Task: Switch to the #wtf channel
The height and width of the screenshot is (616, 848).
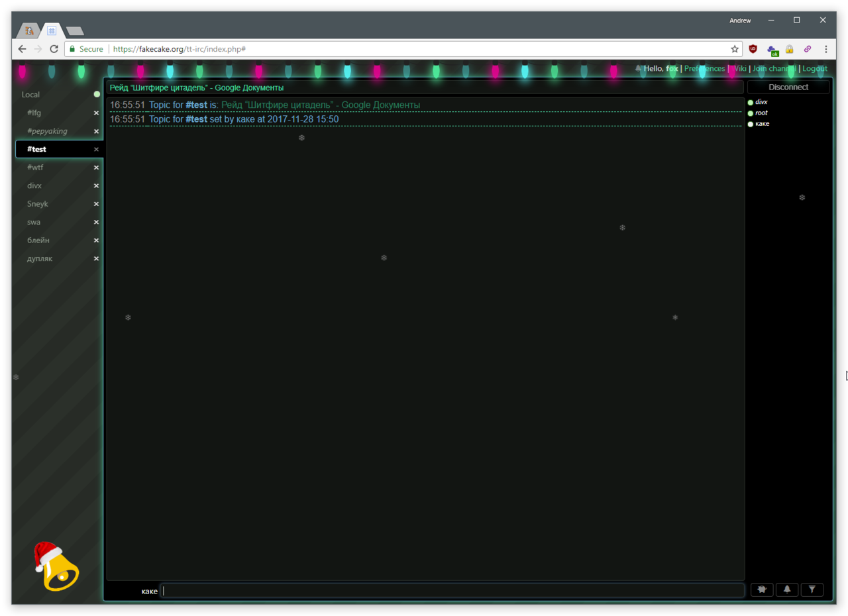Action: 35,168
